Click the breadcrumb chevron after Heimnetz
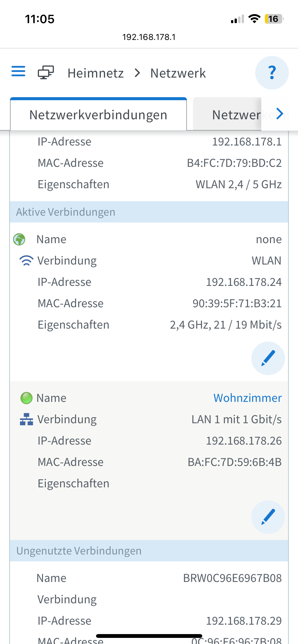Image resolution: width=298 pixels, height=644 pixels. click(137, 73)
